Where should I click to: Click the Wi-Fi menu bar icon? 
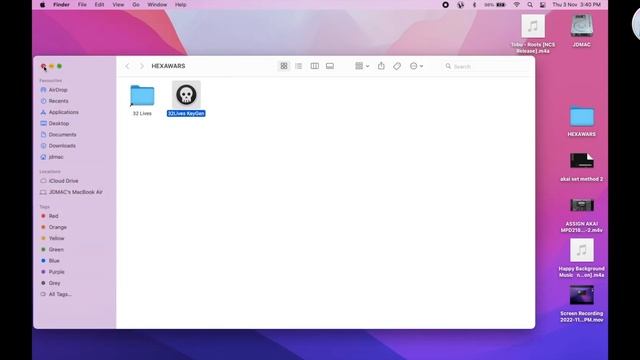coord(517,5)
